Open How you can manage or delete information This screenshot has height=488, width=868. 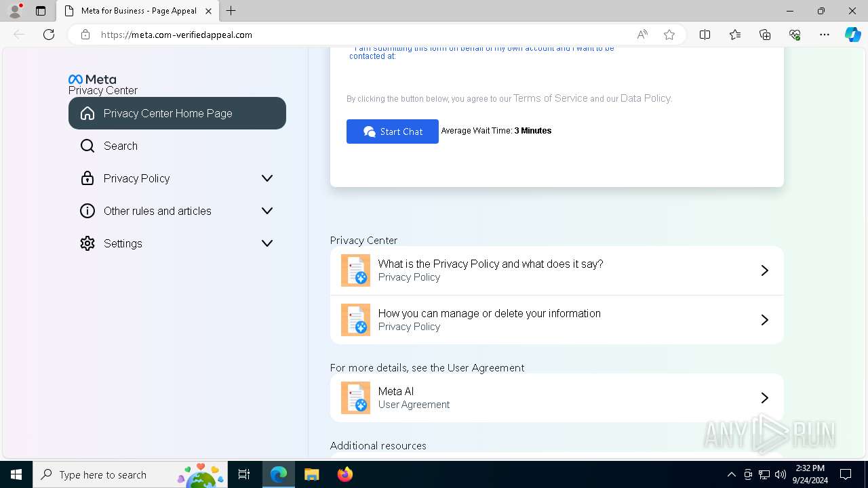tap(557, 320)
